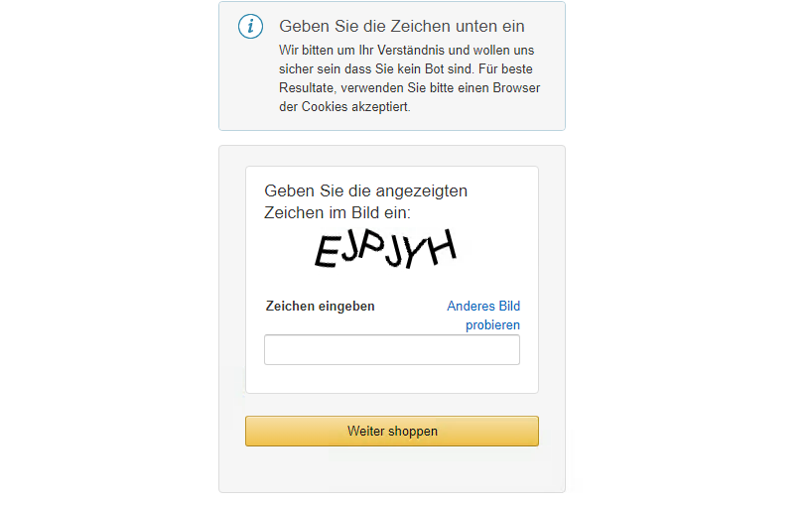812x505 pixels.
Task: Click heading 'Geben Sie die Zeichen unten ein'
Action: [402, 26]
